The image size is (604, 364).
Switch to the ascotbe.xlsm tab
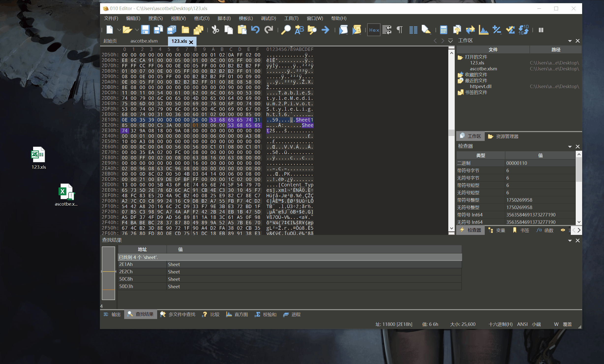click(x=144, y=41)
